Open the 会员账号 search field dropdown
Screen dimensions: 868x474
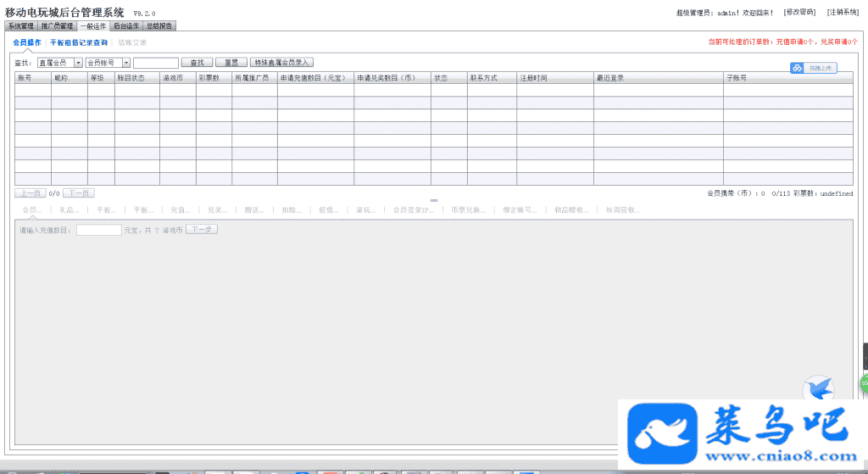108,63
